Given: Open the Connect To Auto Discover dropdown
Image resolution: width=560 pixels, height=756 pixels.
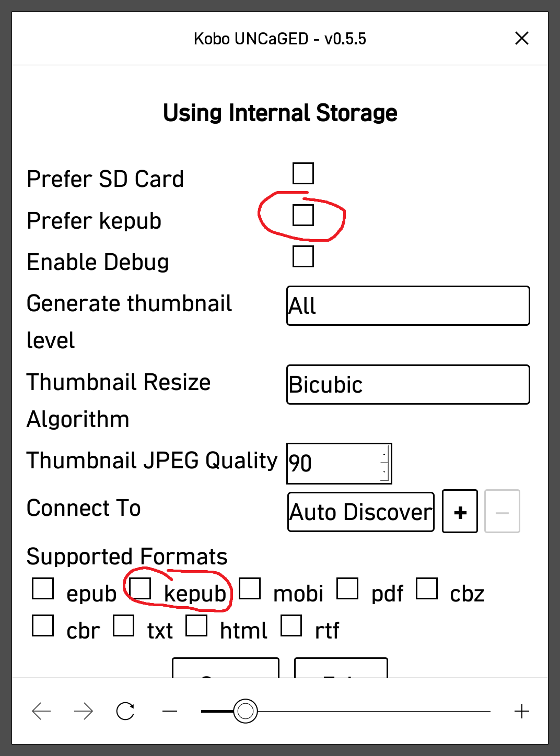Looking at the screenshot, I should coord(360,512).
